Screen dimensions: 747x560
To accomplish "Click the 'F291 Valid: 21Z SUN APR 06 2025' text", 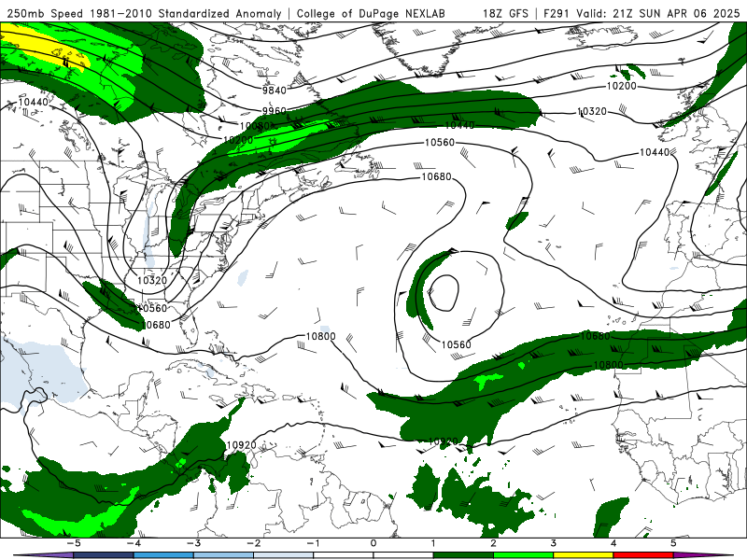I will 641,14.
